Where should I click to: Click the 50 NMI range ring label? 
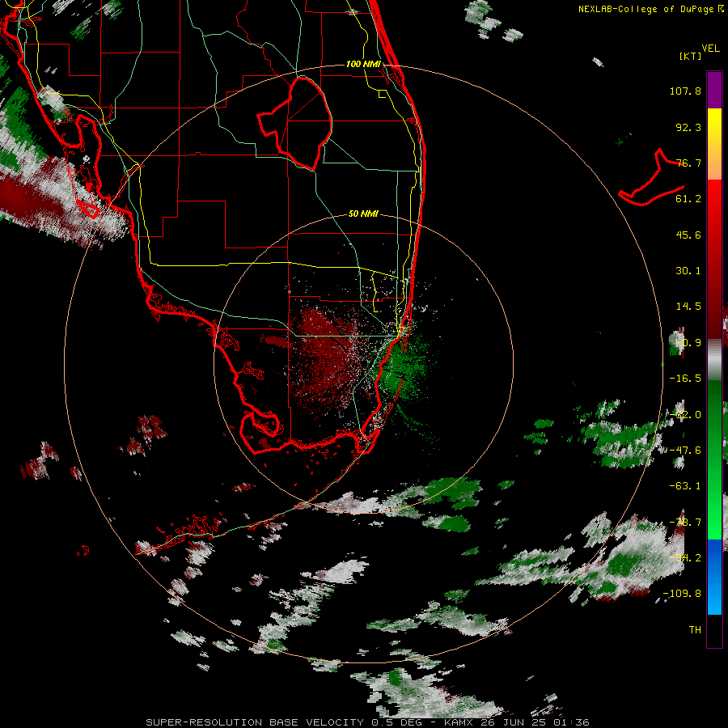(x=363, y=214)
